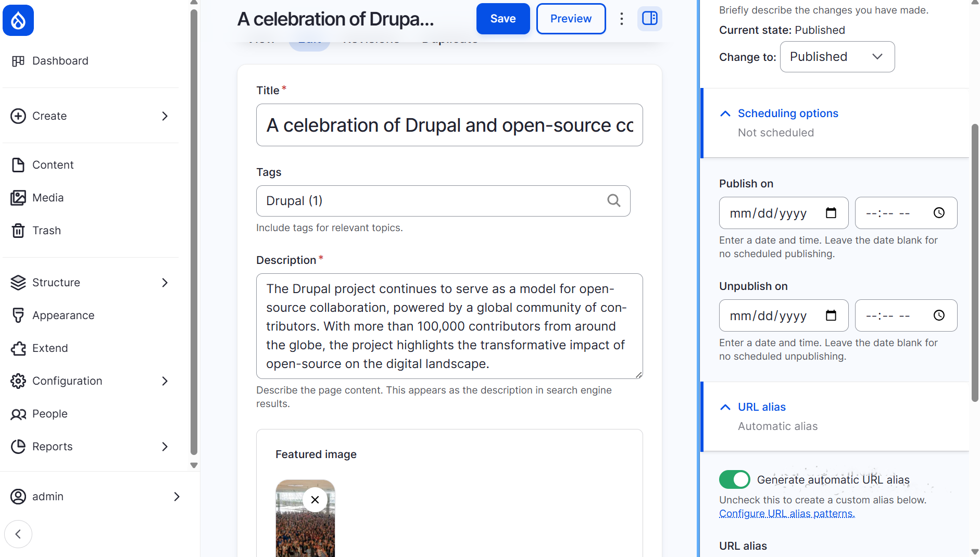This screenshot has height=557, width=980.
Task: Click the Reports pie-chart icon
Action: pos(18,447)
